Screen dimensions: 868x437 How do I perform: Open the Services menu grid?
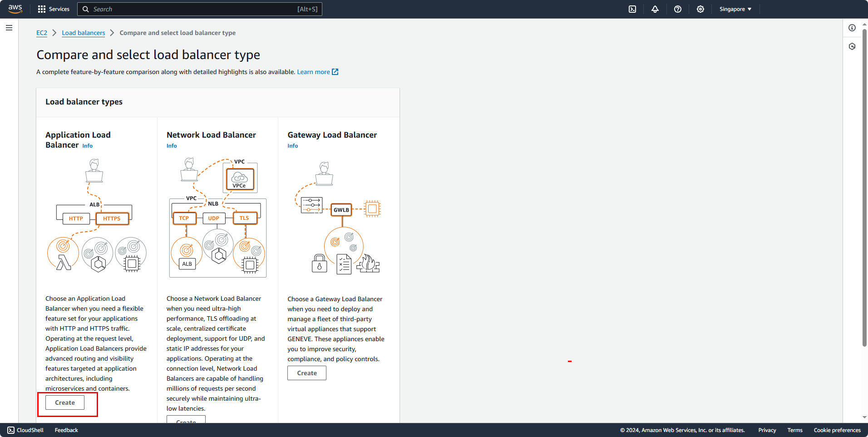[53, 9]
